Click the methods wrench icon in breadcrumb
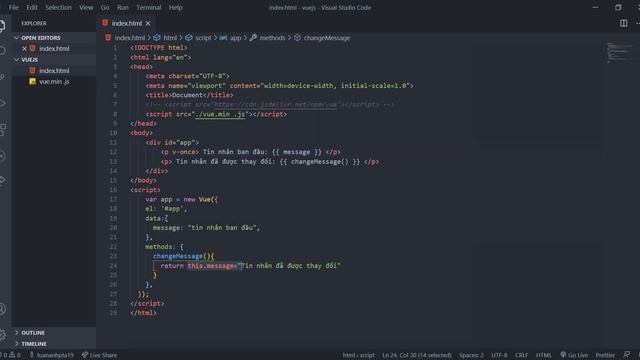The height and width of the screenshot is (360, 640). [x=253, y=38]
